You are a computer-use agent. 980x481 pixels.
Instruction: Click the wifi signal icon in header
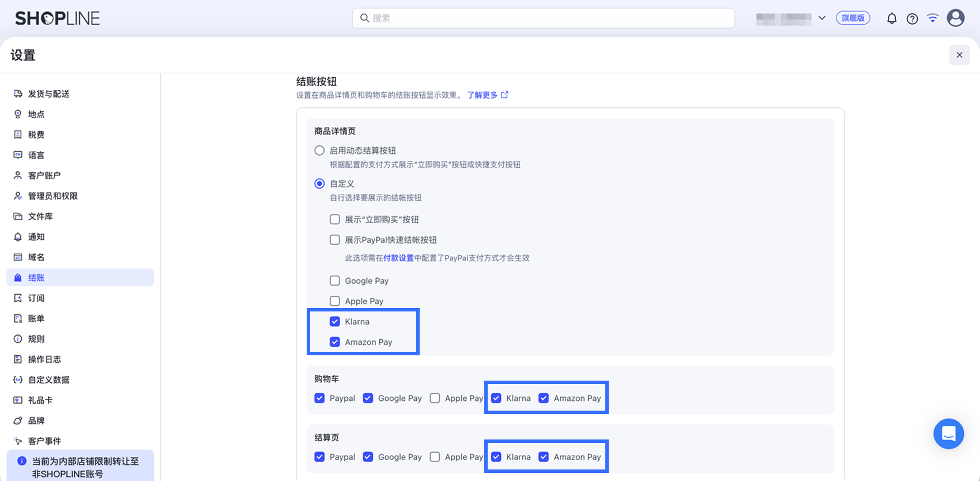tap(933, 18)
